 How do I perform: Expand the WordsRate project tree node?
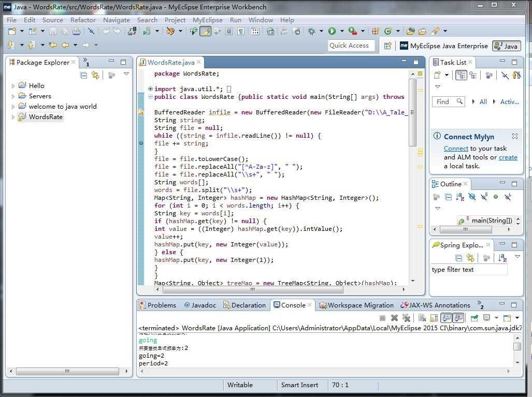(x=13, y=117)
